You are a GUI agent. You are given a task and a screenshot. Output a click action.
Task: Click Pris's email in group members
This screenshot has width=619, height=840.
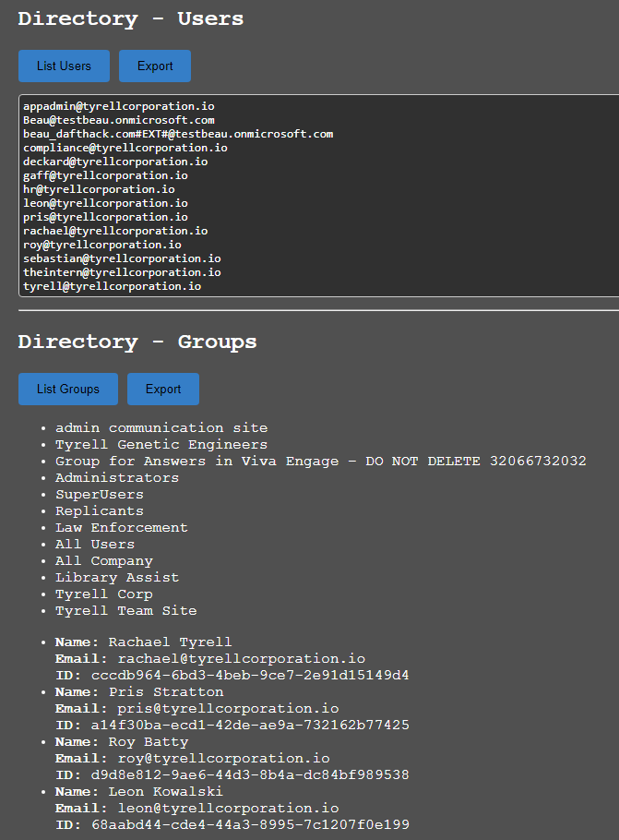(x=228, y=708)
